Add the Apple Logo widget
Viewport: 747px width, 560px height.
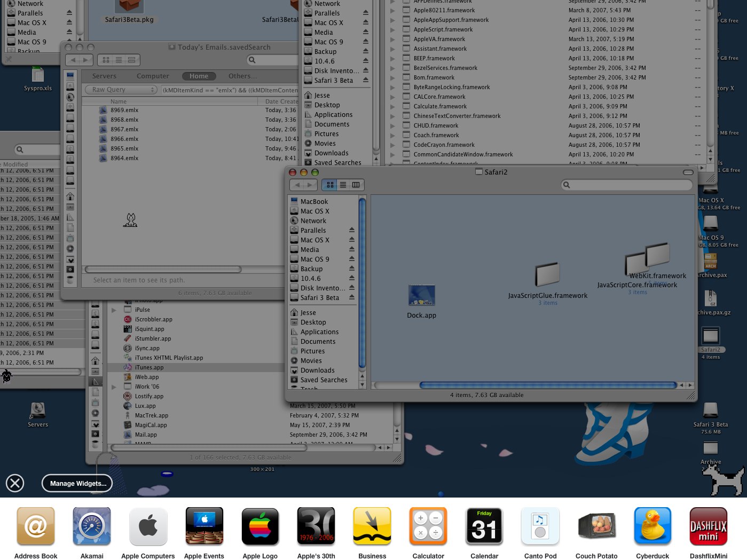pos(260,526)
